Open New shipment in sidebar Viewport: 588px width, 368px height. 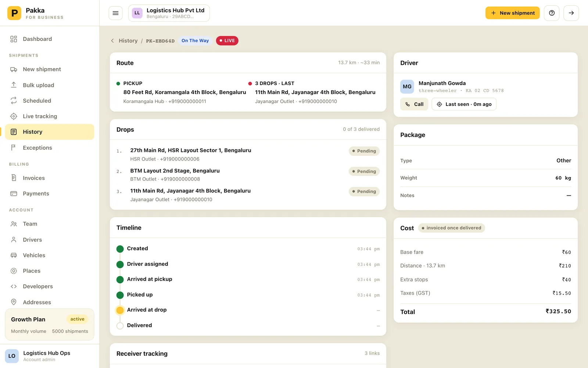click(x=50, y=69)
